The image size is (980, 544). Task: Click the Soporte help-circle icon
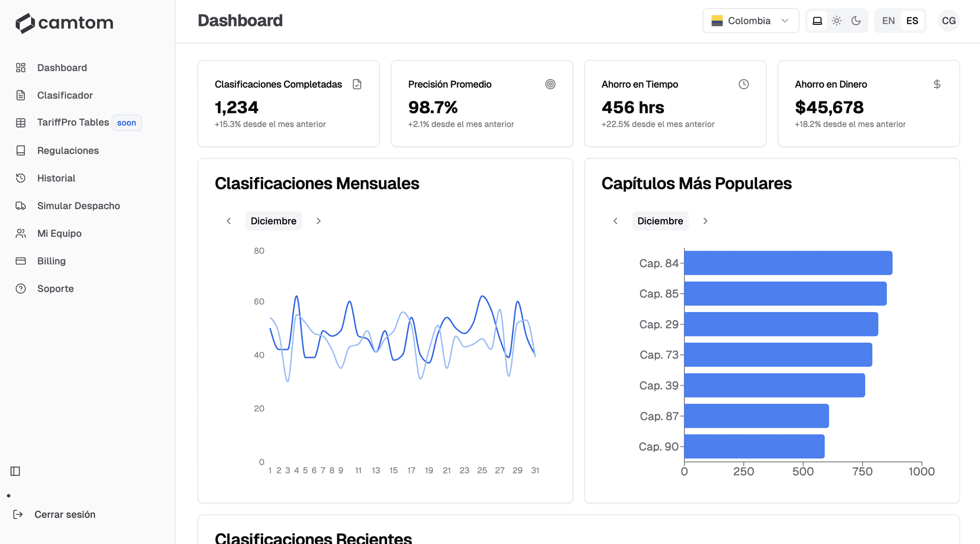pos(21,289)
